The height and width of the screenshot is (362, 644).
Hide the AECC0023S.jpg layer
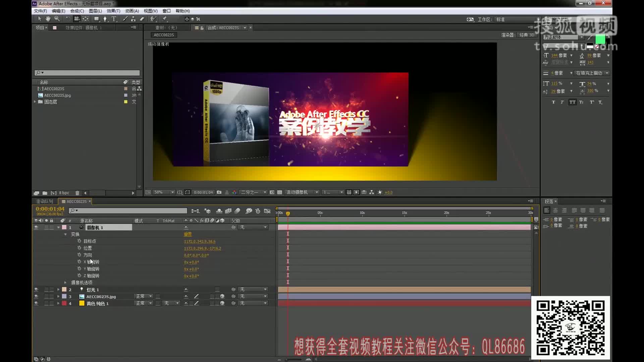(36, 296)
